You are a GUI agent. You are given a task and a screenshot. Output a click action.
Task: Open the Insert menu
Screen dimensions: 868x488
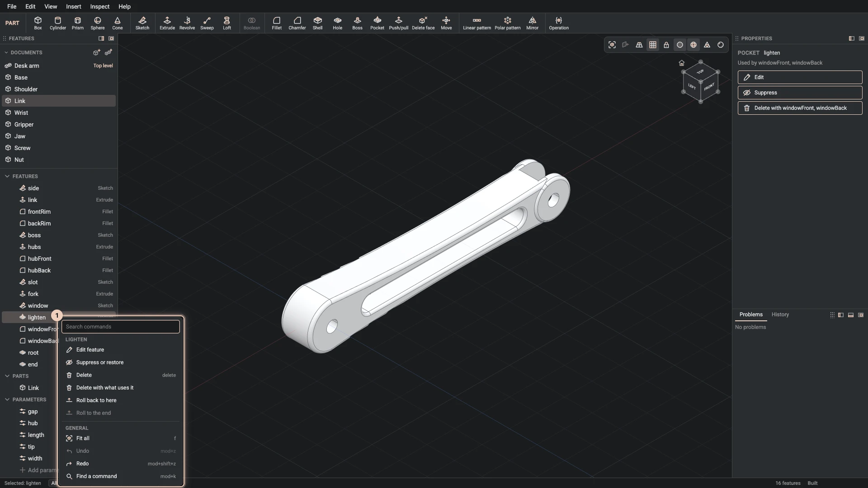[74, 6]
